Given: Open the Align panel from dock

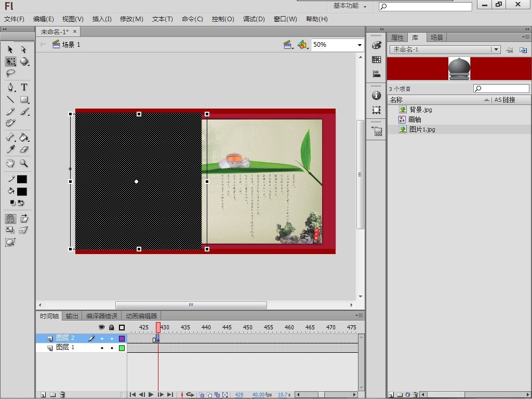Looking at the screenshot, I should (x=376, y=74).
